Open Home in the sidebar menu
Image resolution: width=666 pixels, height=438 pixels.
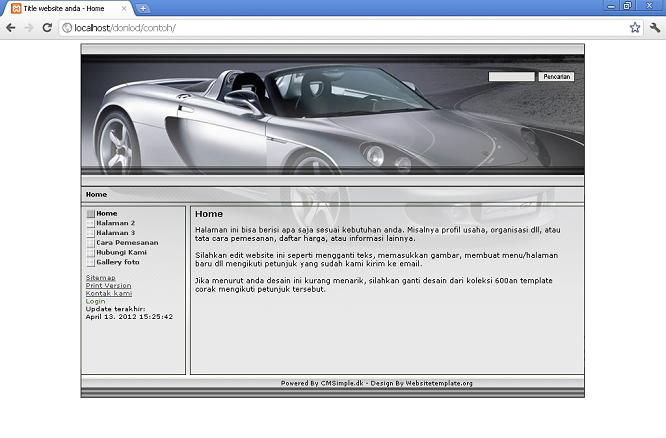pyautogui.click(x=107, y=213)
